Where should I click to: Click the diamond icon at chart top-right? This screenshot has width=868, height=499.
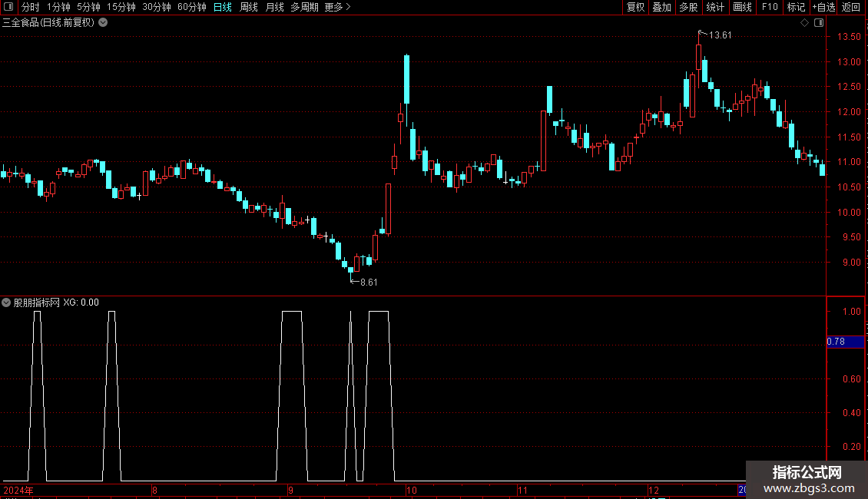tap(804, 23)
